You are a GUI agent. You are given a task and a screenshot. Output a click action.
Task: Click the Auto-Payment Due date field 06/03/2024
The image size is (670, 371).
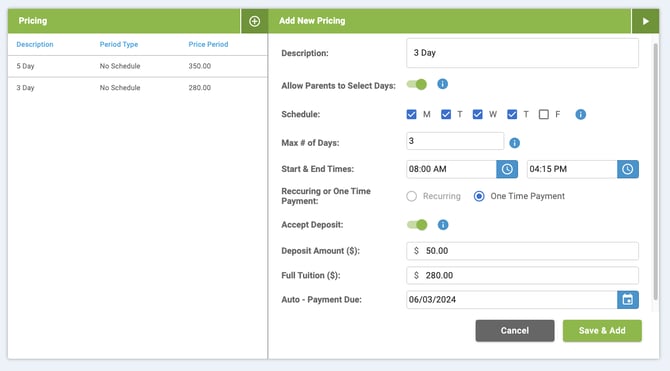[x=512, y=300]
